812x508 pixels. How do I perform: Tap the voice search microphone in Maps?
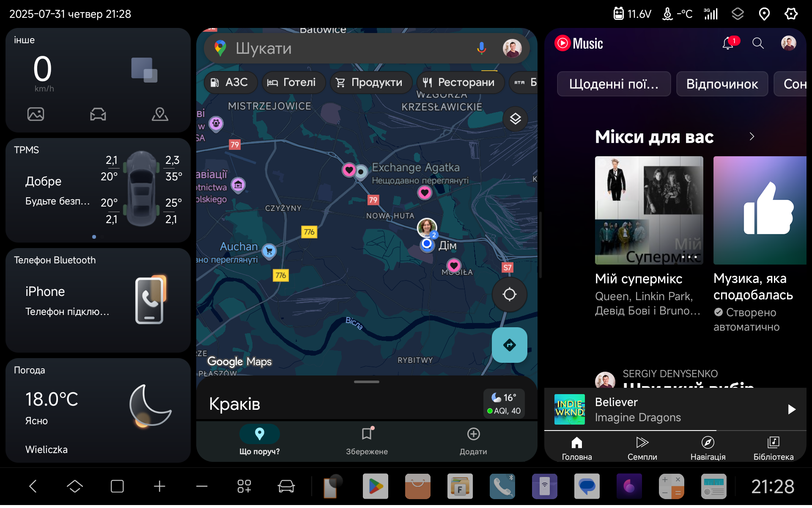coord(481,48)
